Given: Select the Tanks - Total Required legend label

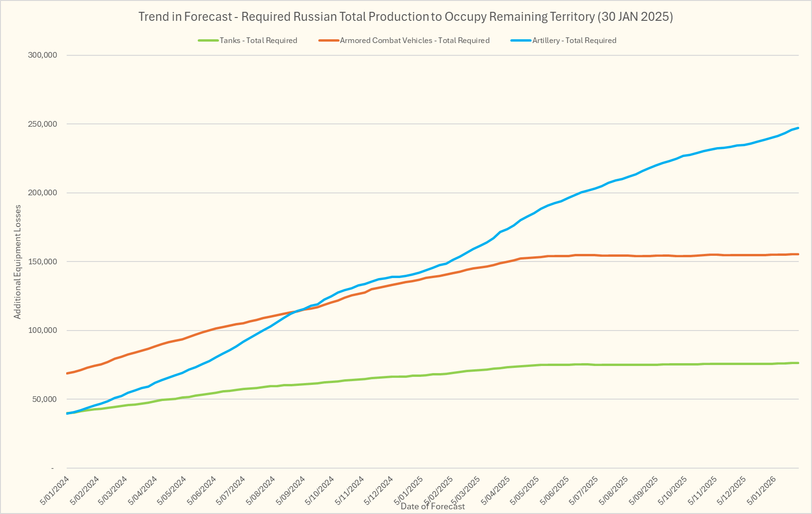Looking at the screenshot, I should 258,41.
